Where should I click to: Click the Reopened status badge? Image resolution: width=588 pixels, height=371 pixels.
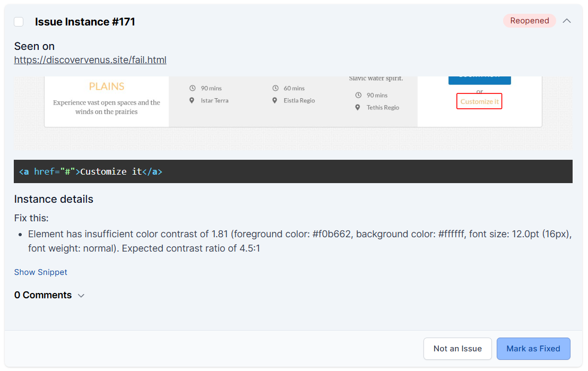pyautogui.click(x=529, y=21)
